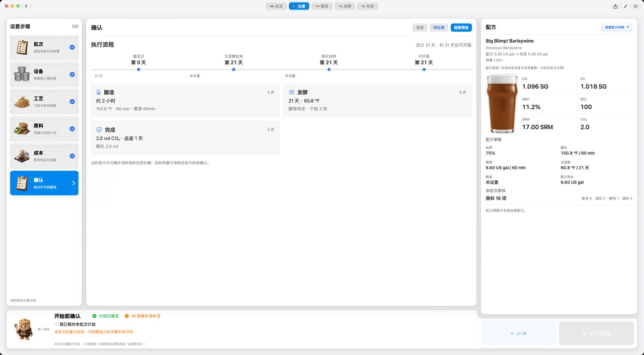Open the 发酵 tab in top bar
The width and height of the screenshot is (644, 355).
tap(345, 7)
